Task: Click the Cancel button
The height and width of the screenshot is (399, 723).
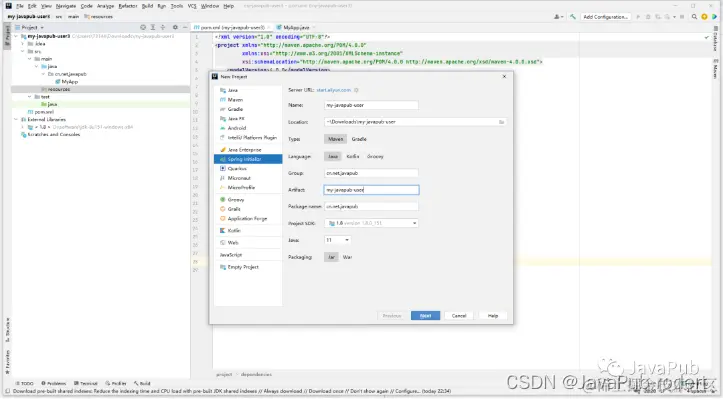Action: [x=459, y=316]
